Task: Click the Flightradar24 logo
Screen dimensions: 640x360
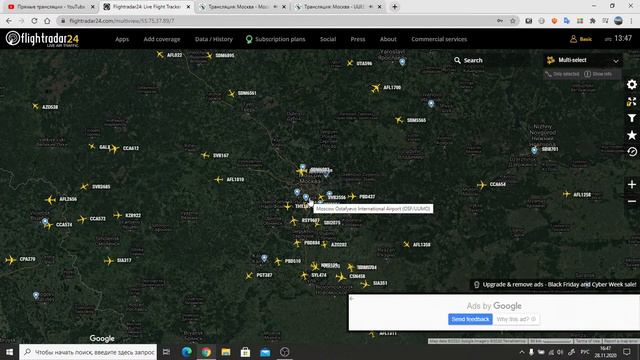Action: click(x=42, y=39)
